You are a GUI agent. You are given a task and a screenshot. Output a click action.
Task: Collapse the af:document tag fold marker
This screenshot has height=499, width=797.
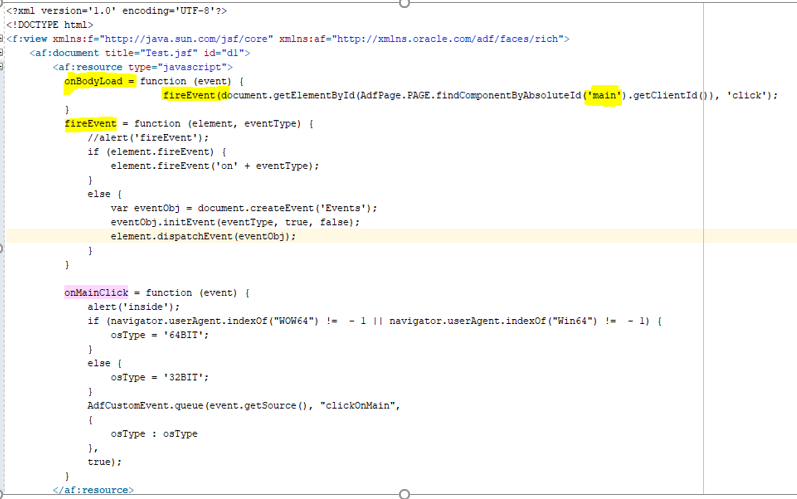(2, 53)
